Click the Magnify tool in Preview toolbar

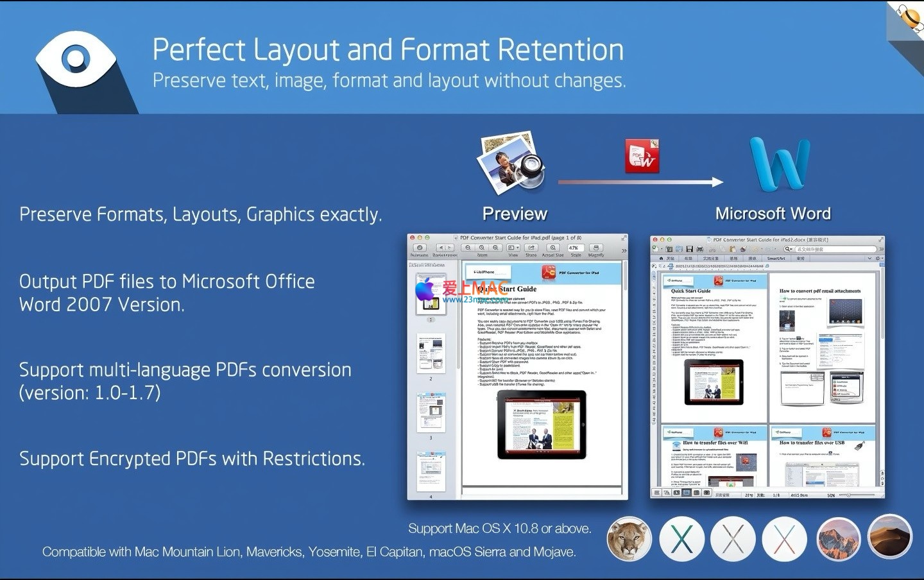pos(596,248)
